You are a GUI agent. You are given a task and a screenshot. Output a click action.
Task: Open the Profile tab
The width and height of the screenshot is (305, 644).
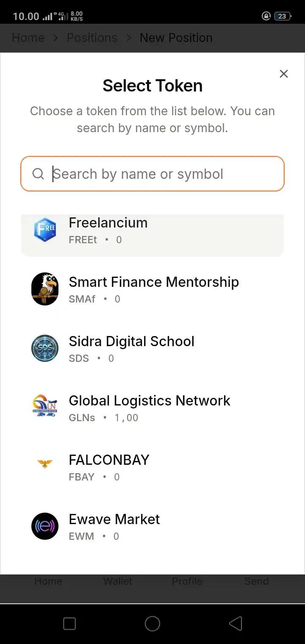(x=187, y=581)
